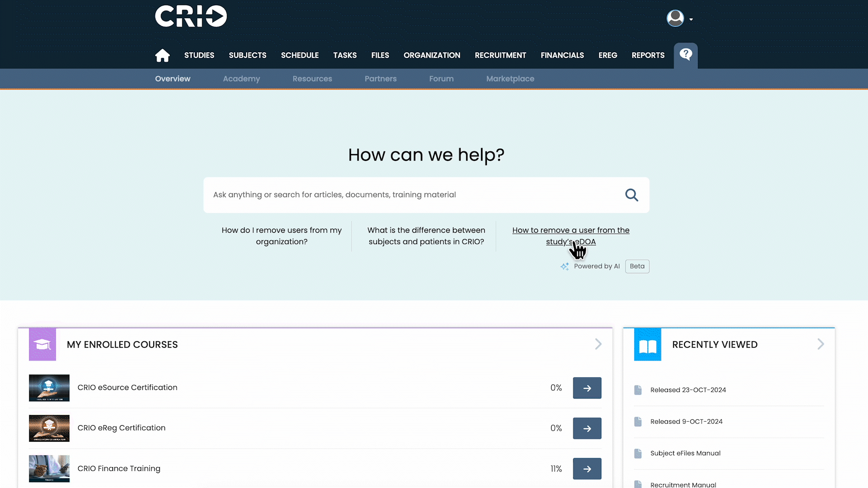Expand the user account dropdown arrow
The height and width of the screenshot is (488, 868).
(691, 19)
